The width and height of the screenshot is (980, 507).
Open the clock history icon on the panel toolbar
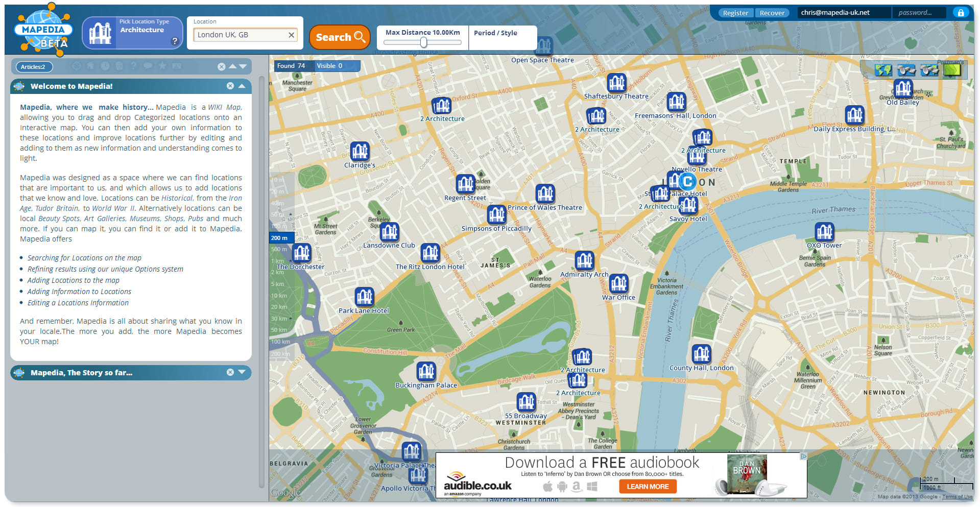(x=105, y=66)
